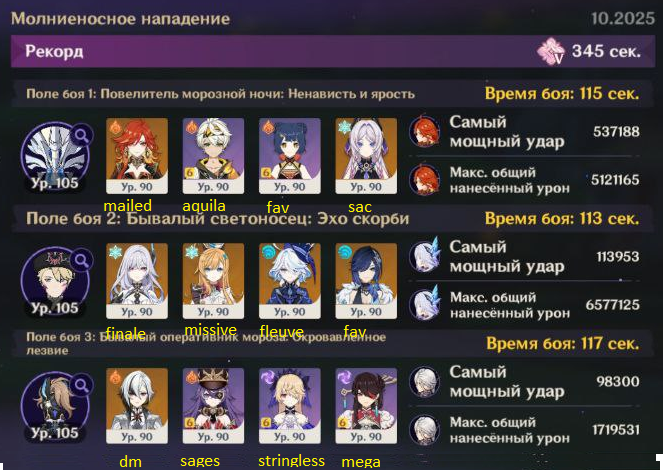Select the cryo character labeled sac
Screen dimensions: 663x472
(366, 156)
